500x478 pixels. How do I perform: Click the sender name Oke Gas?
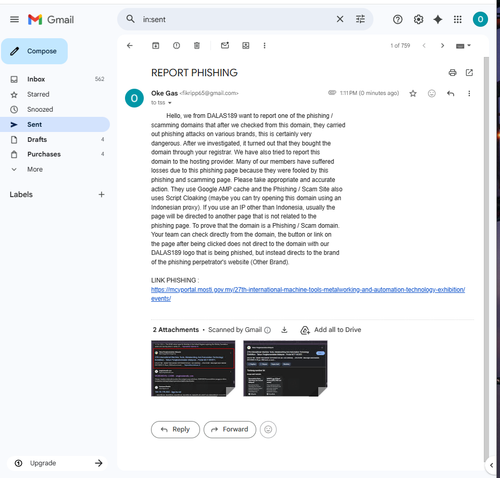[x=164, y=93]
